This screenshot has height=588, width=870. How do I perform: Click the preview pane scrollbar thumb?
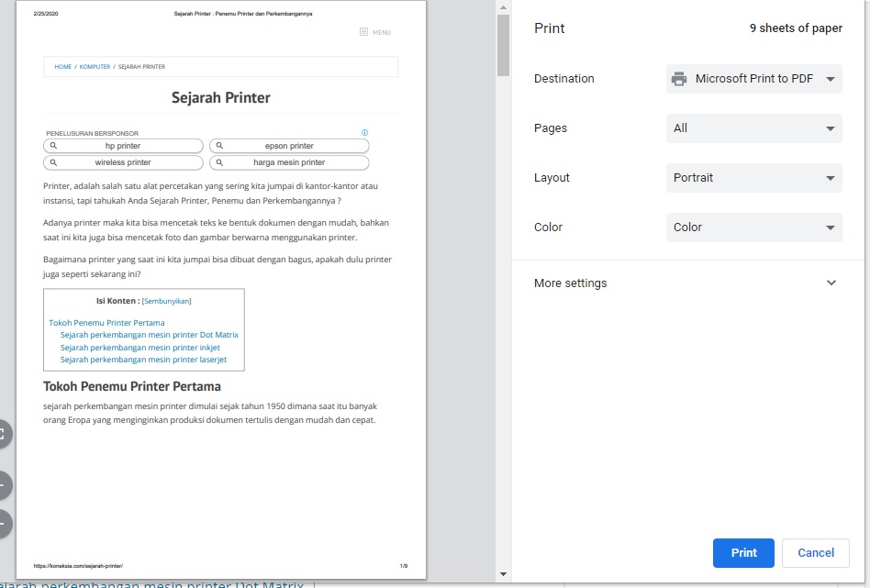point(503,46)
